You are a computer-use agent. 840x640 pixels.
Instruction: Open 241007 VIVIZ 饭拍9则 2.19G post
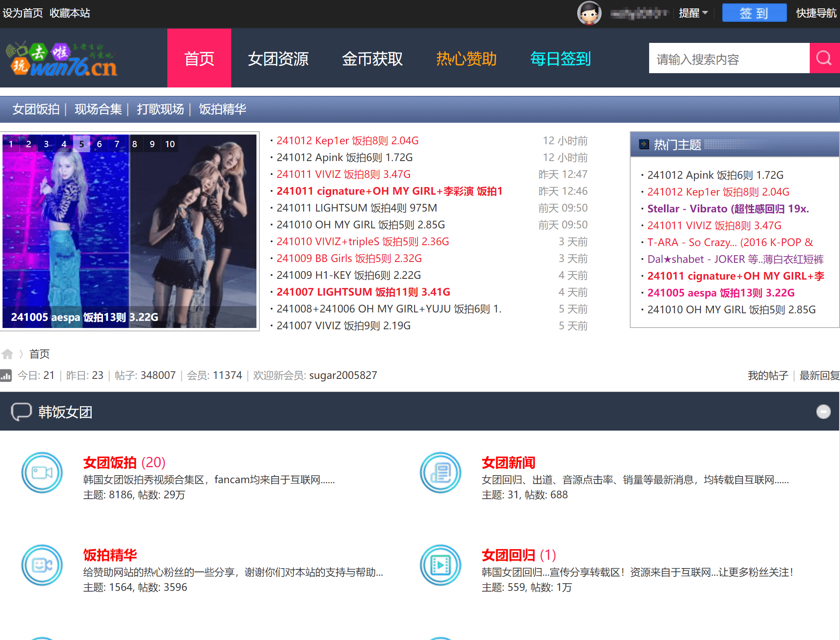click(x=344, y=325)
